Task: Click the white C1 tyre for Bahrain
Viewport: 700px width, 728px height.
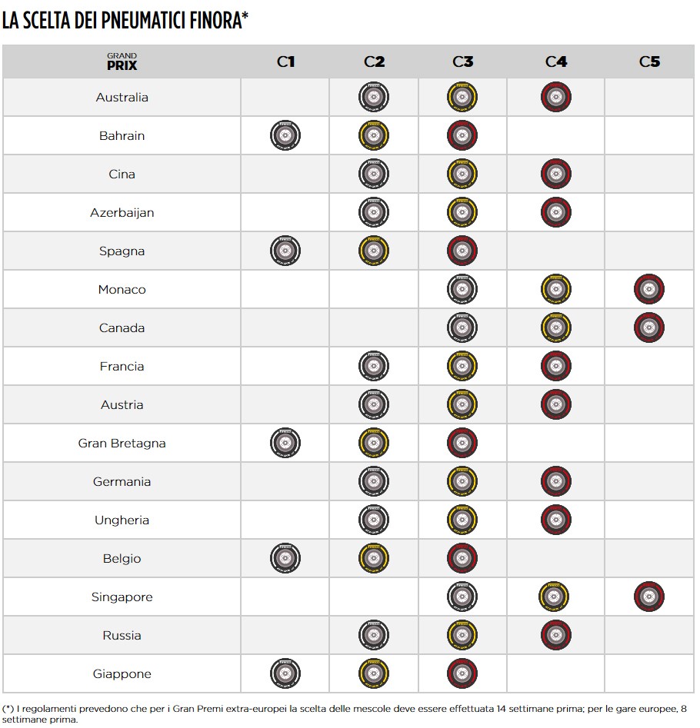Action: pyautogui.click(x=285, y=136)
